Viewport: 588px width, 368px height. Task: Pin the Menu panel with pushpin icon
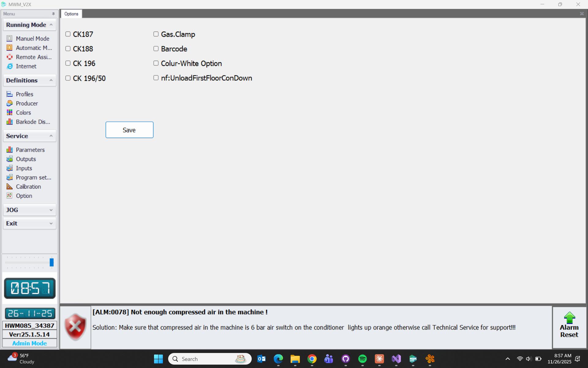[x=53, y=14]
